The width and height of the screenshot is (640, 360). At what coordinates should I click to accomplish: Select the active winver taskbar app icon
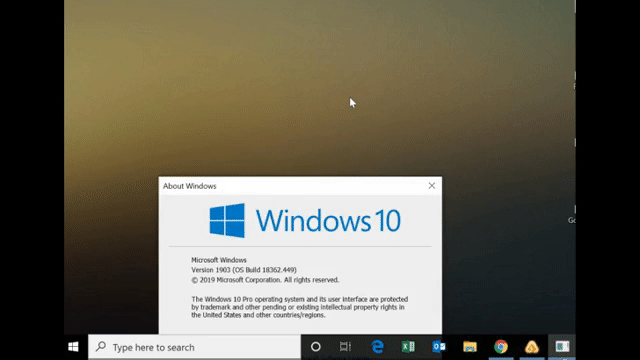coord(562,347)
